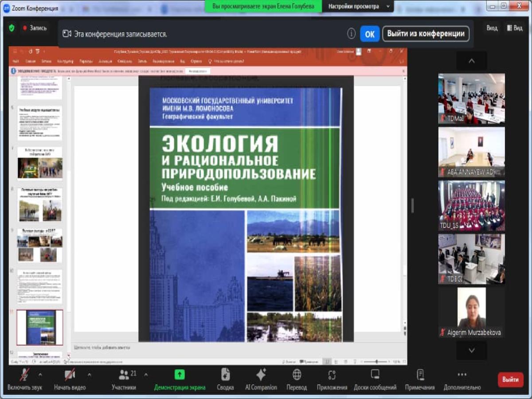Toggle Примечания in the PowerPoint status bar

point(309,362)
